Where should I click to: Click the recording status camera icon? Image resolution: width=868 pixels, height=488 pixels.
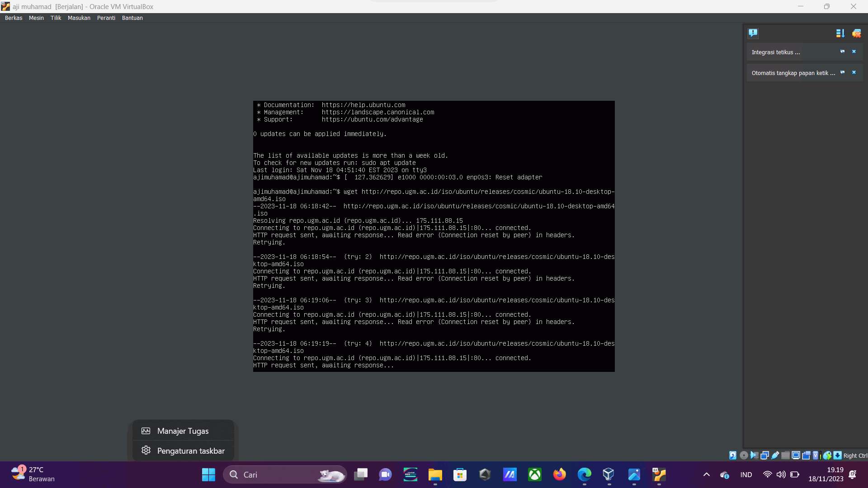click(806, 455)
